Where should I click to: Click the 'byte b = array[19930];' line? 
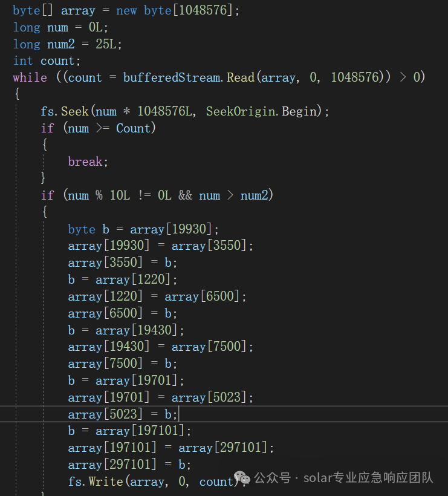point(143,229)
